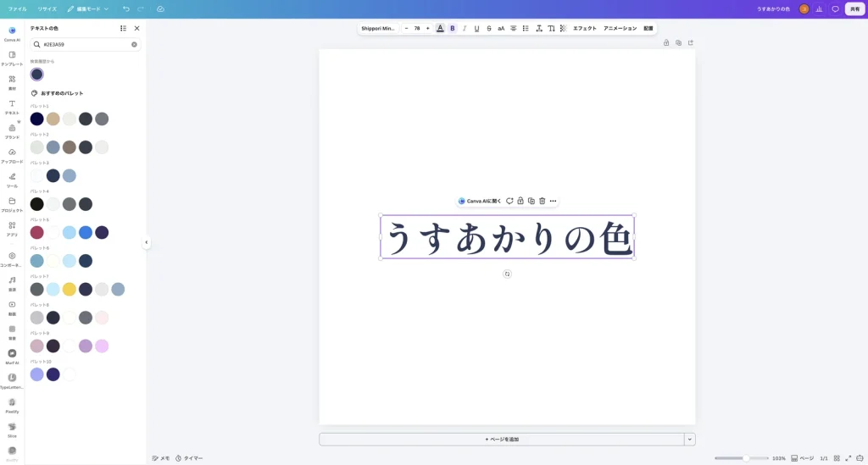Open the アニメーション options

[x=620, y=28]
